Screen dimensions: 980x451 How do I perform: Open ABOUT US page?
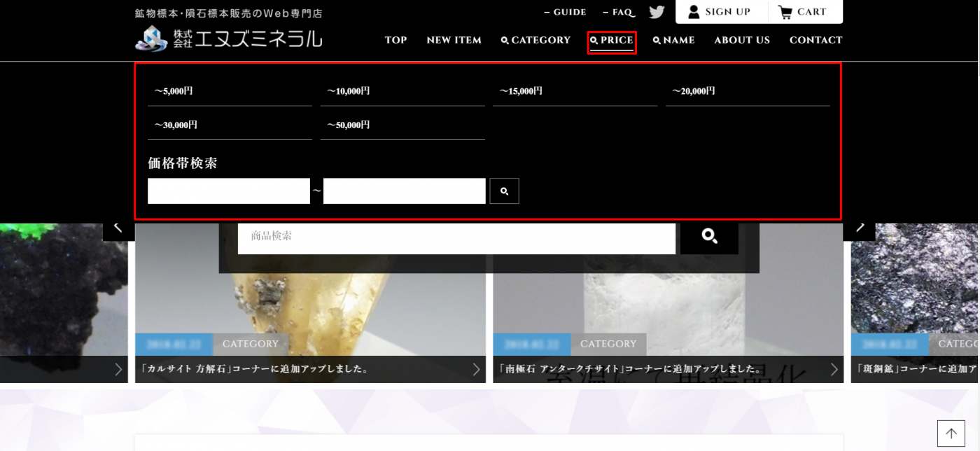point(742,41)
